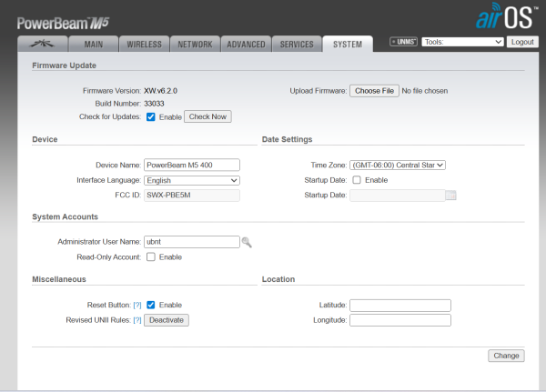Open the Time Zone dropdown
546x392 pixels.
[397, 165]
